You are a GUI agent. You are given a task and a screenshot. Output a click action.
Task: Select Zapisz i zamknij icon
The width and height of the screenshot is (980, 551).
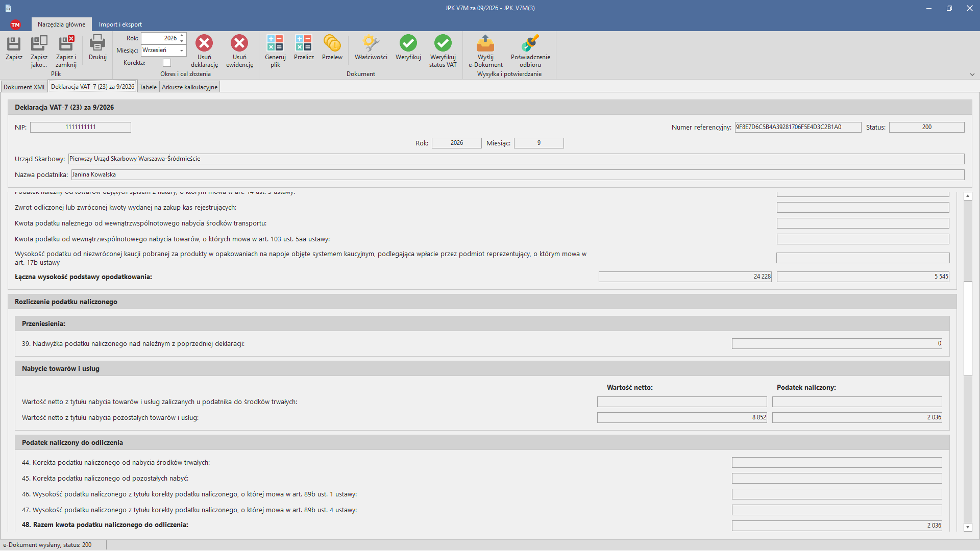click(66, 43)
